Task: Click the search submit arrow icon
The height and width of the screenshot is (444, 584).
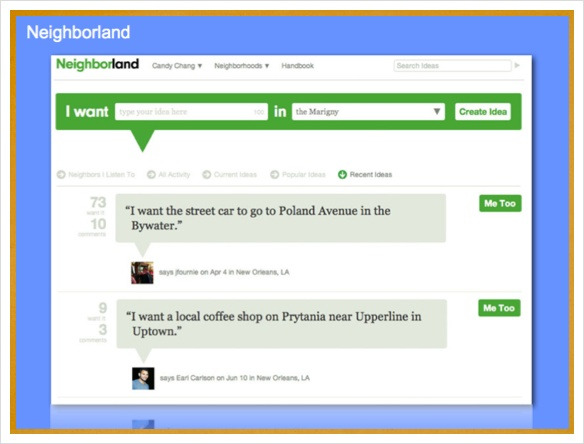Action: point(517,66)
